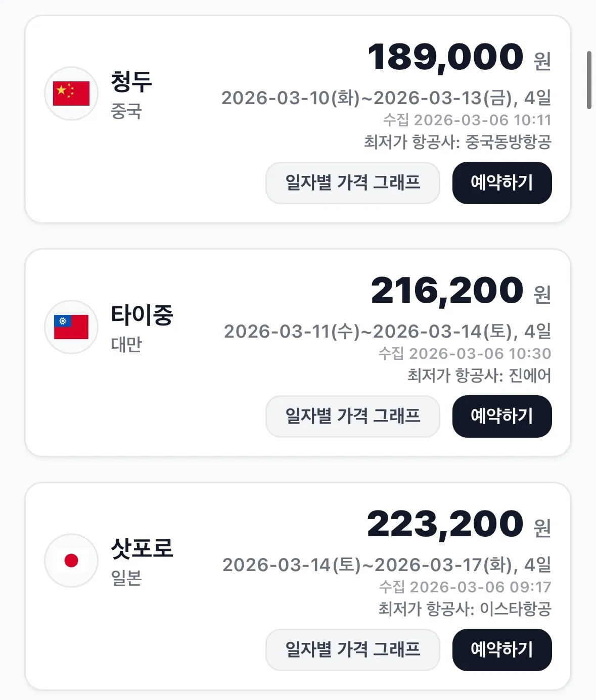This screenshot has height=700, width=596.
Task: Click the 청두 travel date range
Action: click(x=386, y=98)
